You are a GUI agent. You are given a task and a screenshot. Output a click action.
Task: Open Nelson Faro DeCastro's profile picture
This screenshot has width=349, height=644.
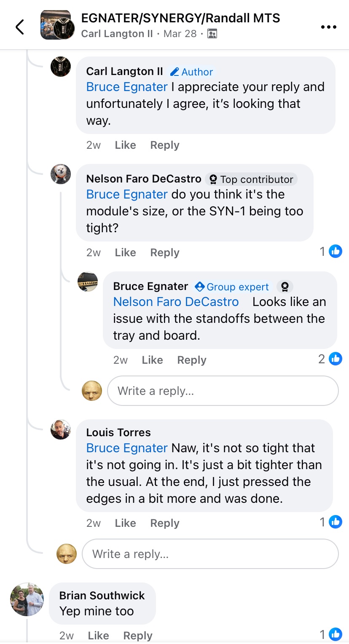(x=61, y=174)
